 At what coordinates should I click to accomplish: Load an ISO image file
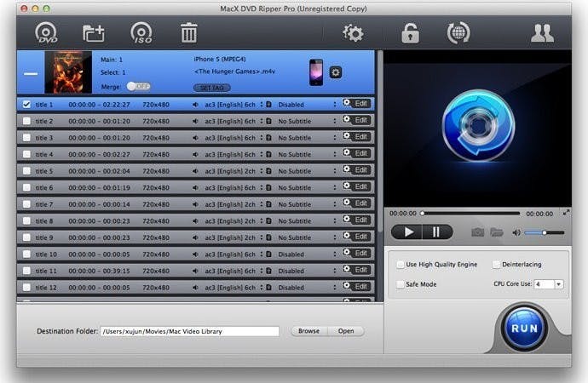click(x=141, y=33)
